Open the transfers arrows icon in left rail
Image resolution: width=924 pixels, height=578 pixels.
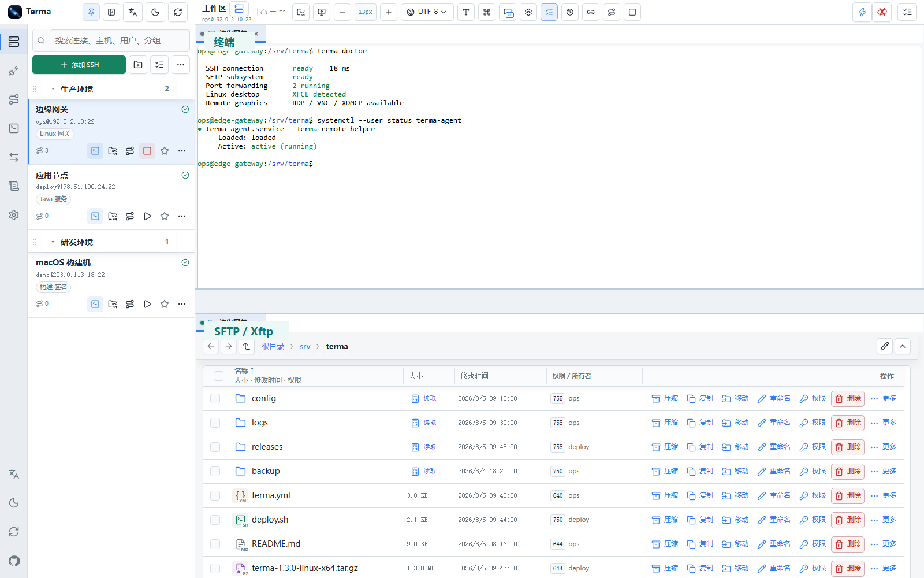click(x=14, y=157)
